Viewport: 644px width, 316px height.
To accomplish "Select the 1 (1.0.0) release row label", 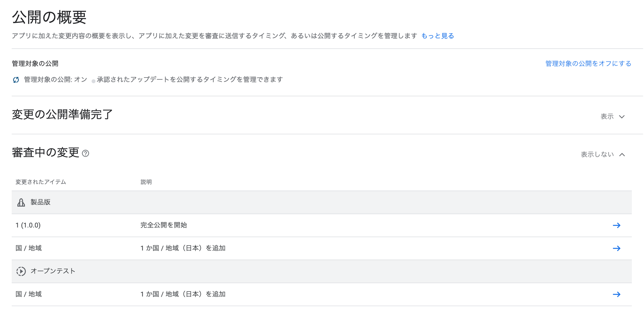I will [28, 225].
